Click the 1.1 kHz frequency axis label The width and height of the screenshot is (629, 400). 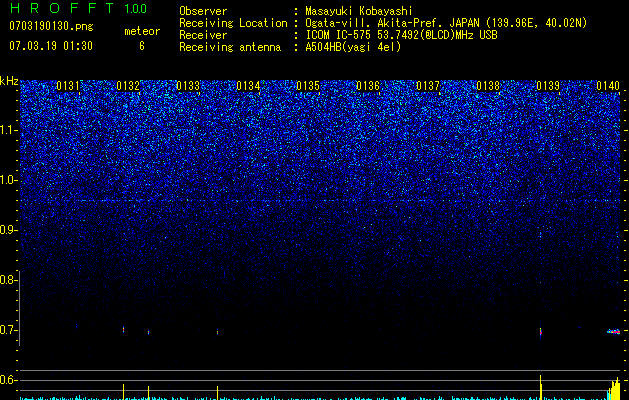tap(9, 130)
